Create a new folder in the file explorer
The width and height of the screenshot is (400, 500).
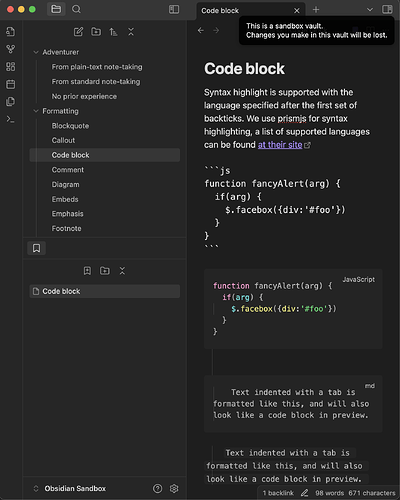click(96, 32)
